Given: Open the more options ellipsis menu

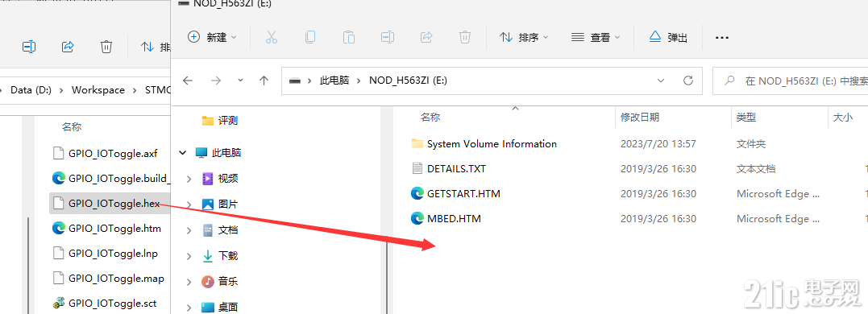Looking at the screenshot, I should point(722,37).
